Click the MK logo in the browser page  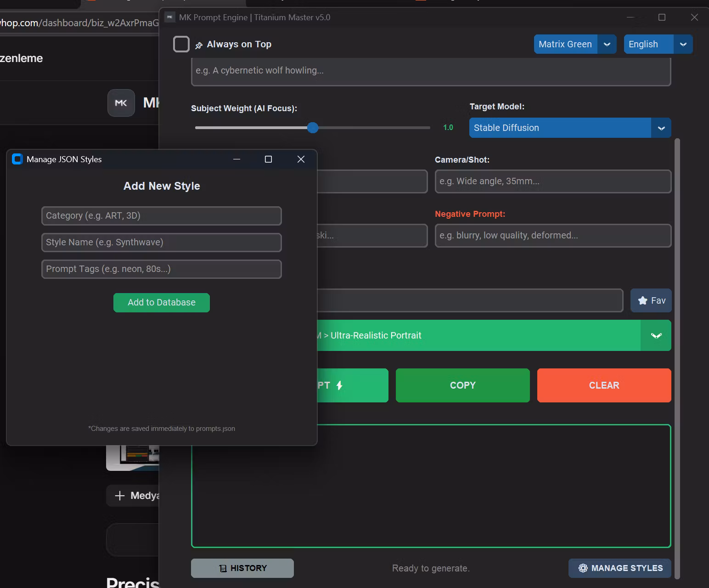pyautogui.click(x=121, y=103)
